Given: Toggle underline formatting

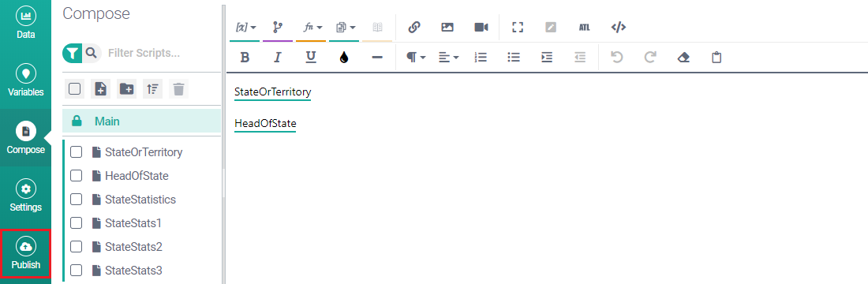Looking at the screenshot, I should (311, 58).
